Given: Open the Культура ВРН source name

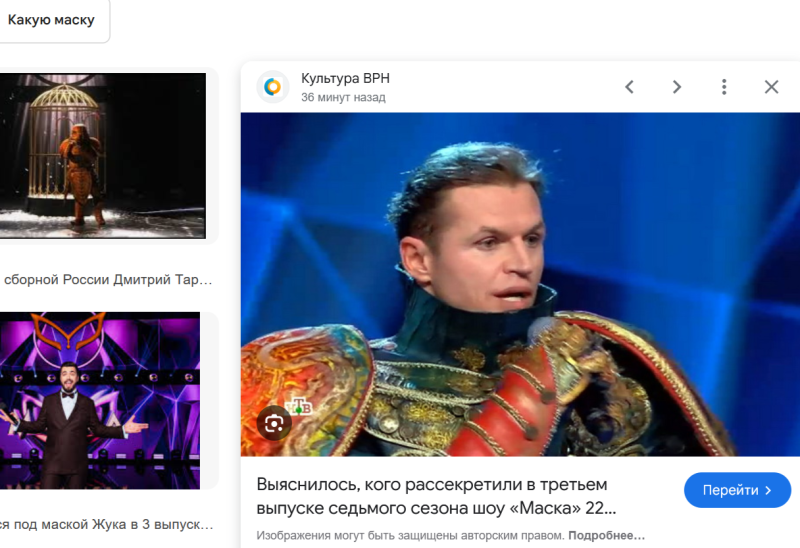Looking at the screenshot, I should [345, 79].
